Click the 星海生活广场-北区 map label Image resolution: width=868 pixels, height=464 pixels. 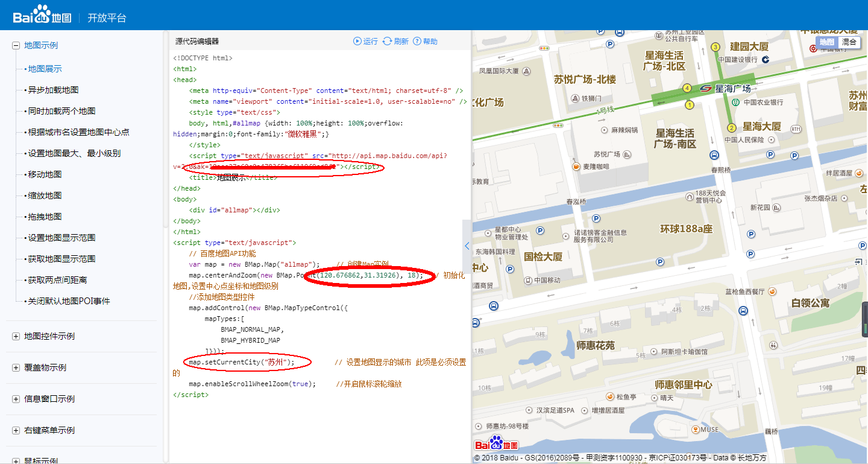coord(664,61)
